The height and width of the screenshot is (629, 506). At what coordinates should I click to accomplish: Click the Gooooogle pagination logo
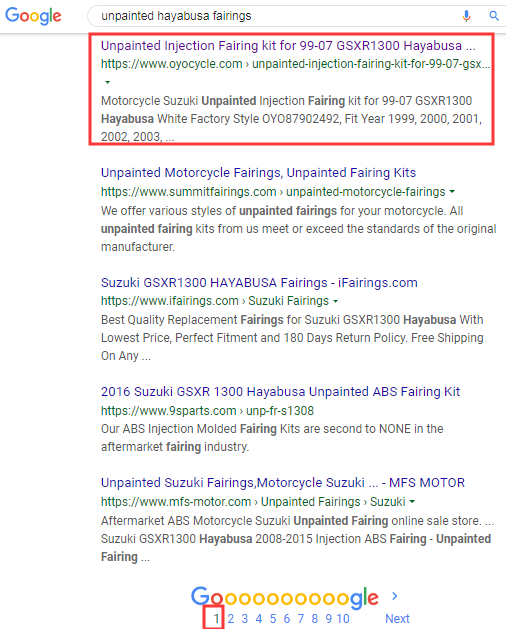pos(285,598)
